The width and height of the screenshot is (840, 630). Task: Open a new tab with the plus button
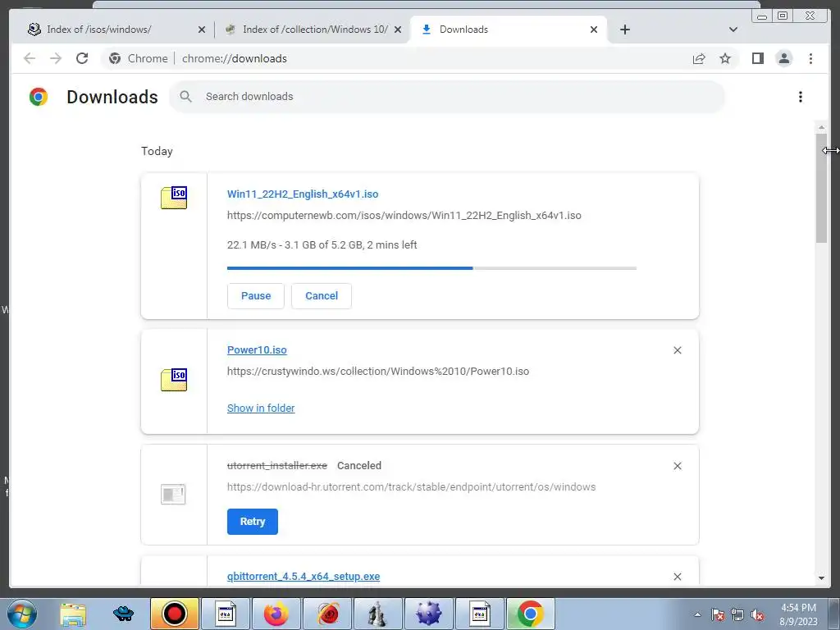tap(624, 30)
